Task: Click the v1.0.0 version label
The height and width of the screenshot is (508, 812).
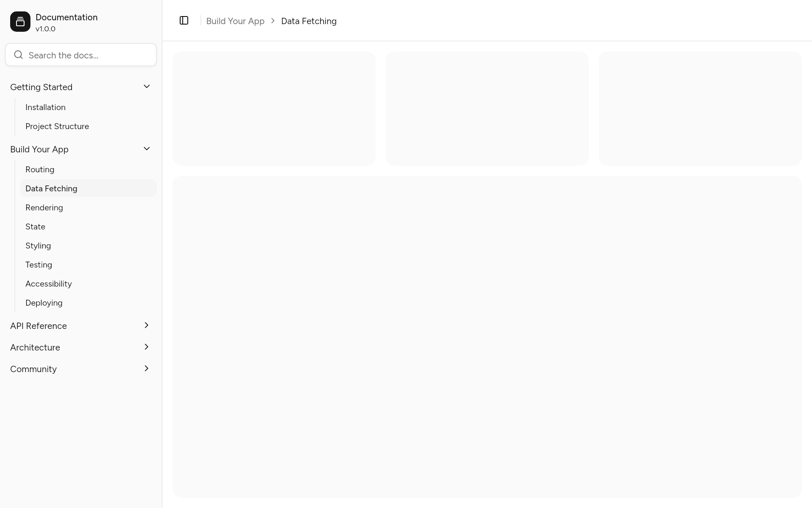Action: tap(45, 29)
